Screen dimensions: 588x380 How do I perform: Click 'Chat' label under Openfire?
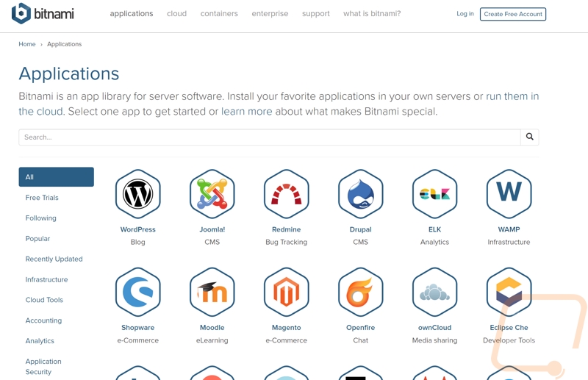pyautogui.click(x=360, y=340)
